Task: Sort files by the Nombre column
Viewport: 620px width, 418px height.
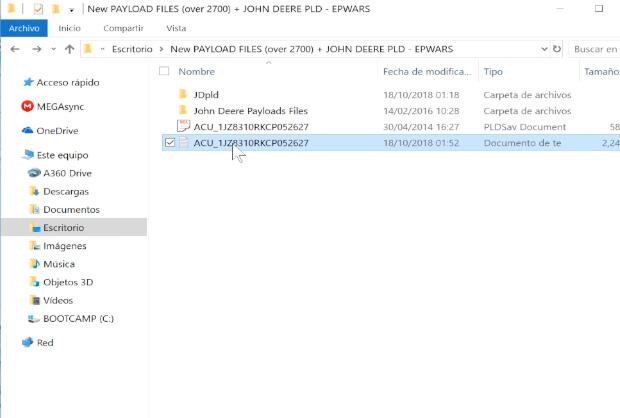Action: tap(197, 72)
